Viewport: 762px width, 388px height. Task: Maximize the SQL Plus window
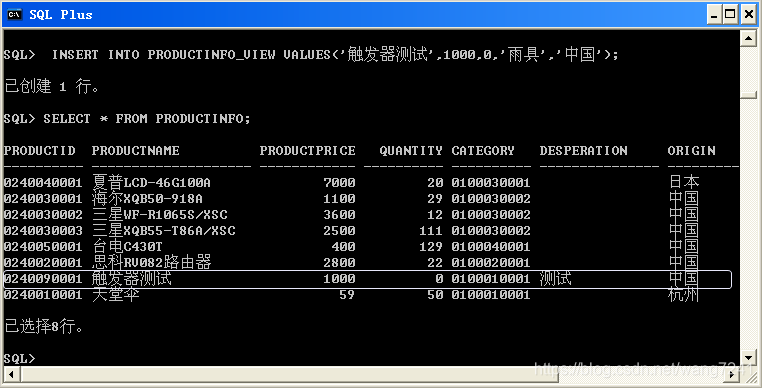[730, 15]
